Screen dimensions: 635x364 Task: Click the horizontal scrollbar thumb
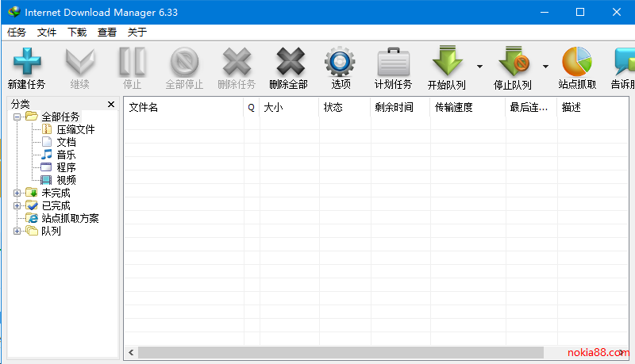click(x=341, y=352)
